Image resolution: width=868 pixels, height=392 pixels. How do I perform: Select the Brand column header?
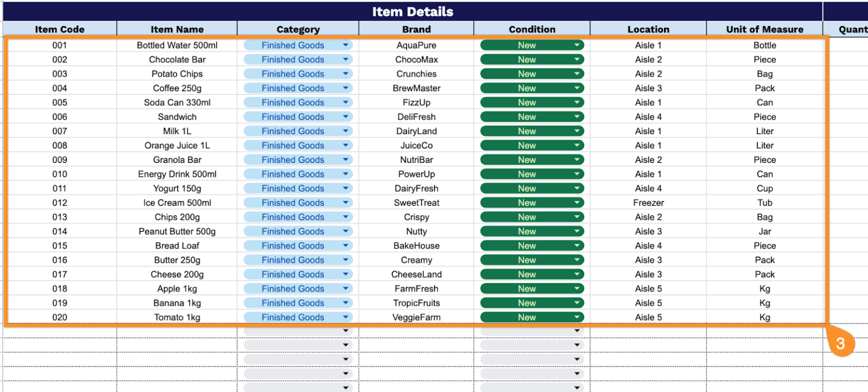[x=416, y=29]
